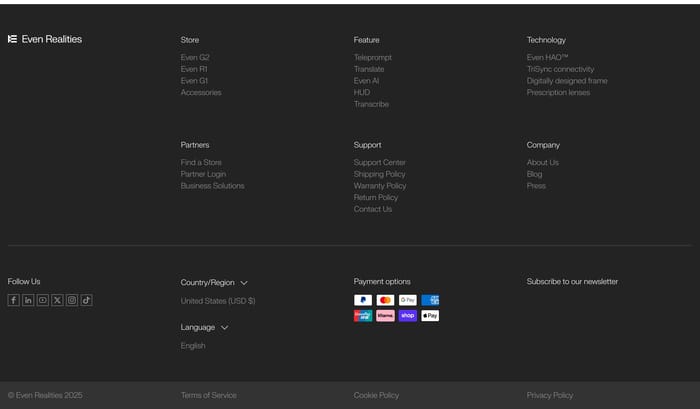700x409 pixels.
Task: Click the X (Twitter) social icon
Action: click(57, 300)
